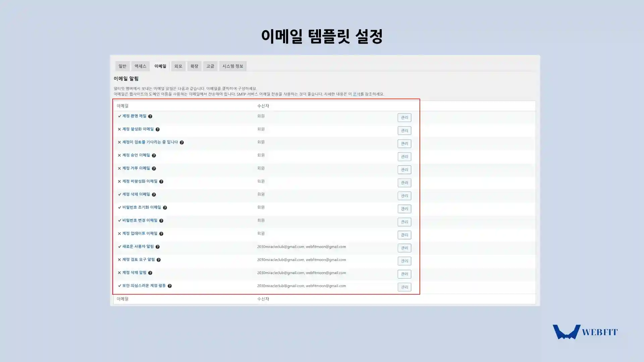Click the 계정 업데이트 이메일 link
The image size is (644, 362).
tap(140, 234)
